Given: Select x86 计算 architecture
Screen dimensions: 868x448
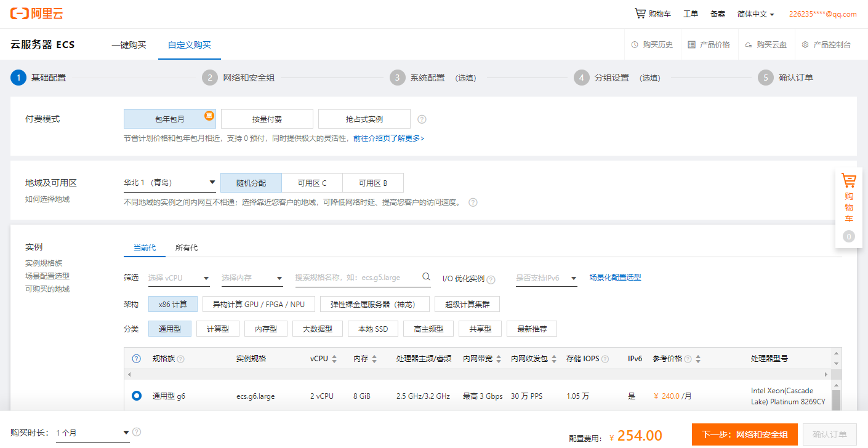Looking at the screenshot, I should click(x=172, y=304).
